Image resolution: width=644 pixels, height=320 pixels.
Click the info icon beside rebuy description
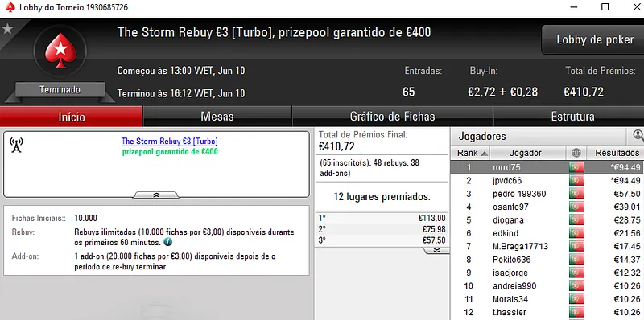[x=167, y=242]
